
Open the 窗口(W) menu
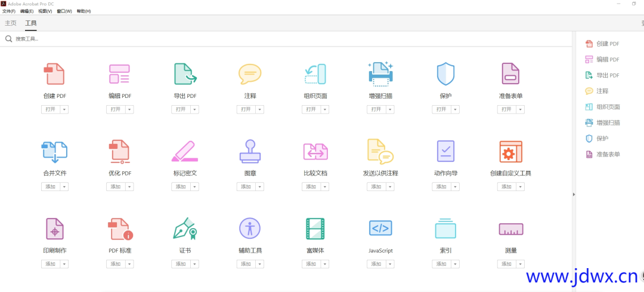point(64,11)
